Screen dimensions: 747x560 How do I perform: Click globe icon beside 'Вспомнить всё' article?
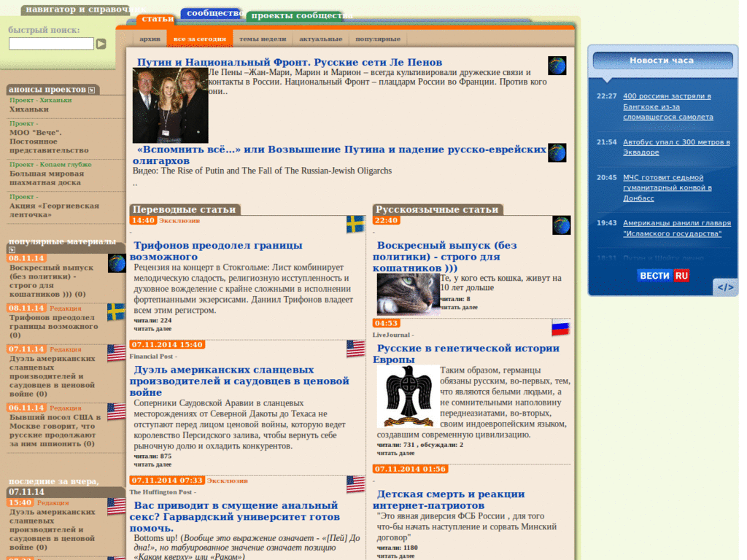(x=557, y=153)
